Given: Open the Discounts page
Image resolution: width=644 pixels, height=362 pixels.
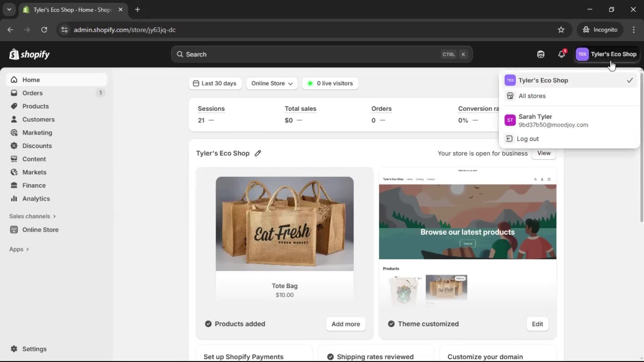Looking at the screenshot, I should point(56,146).
